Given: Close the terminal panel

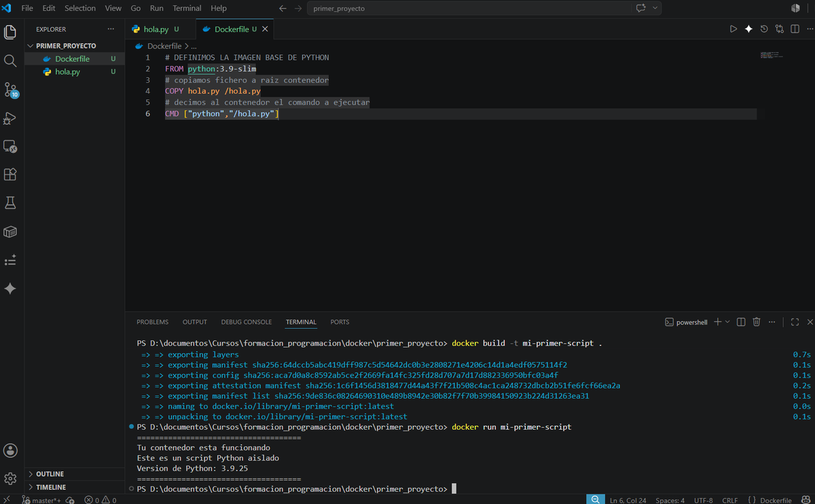Looking at the screenshot, I should tap(809, 322).
